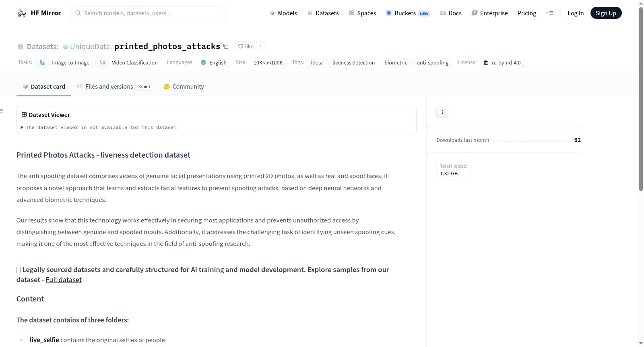Open printed_photos_attacks dataset title link

167,46
